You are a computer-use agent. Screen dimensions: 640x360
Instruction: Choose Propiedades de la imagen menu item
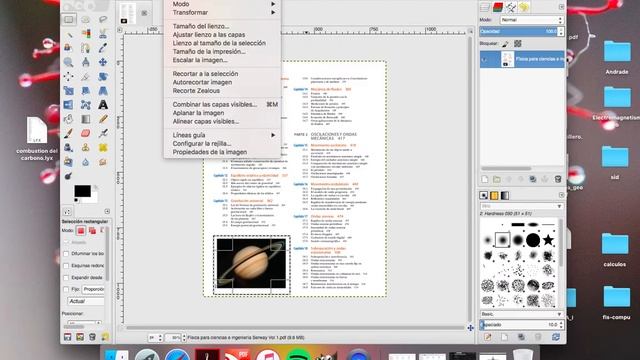209,152
